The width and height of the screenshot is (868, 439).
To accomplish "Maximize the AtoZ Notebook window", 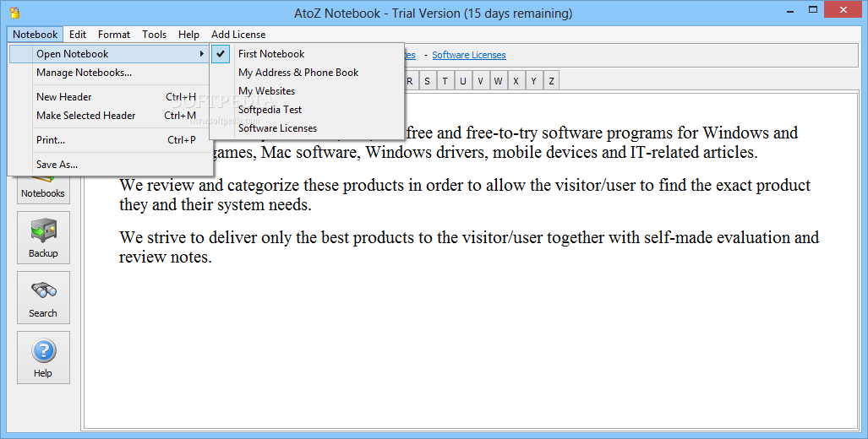I will [813, 9].
